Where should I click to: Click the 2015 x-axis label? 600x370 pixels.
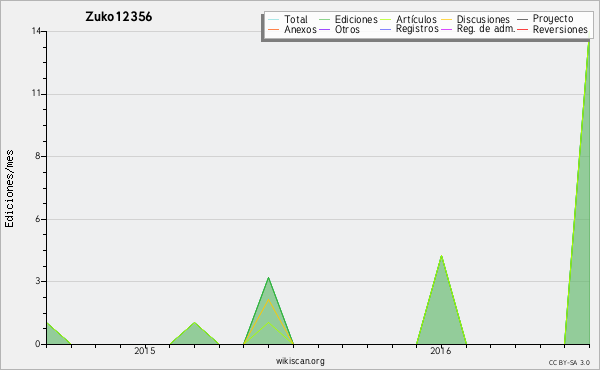point(145,350)
